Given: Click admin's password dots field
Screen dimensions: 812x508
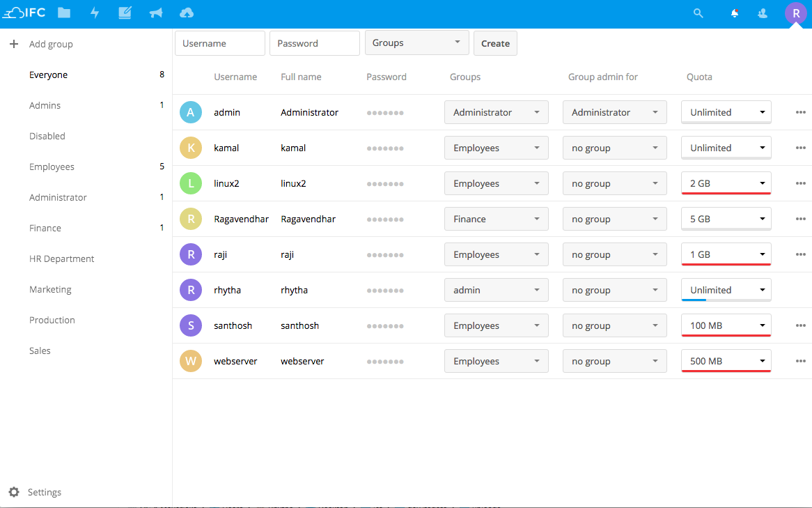Looking at the screenshot, I should [x=385, y=112].
